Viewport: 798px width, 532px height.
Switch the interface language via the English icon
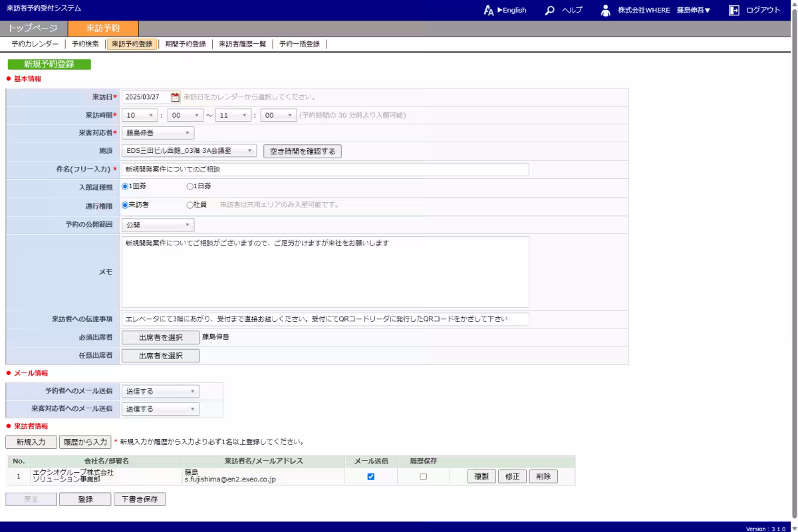[489, 10]
